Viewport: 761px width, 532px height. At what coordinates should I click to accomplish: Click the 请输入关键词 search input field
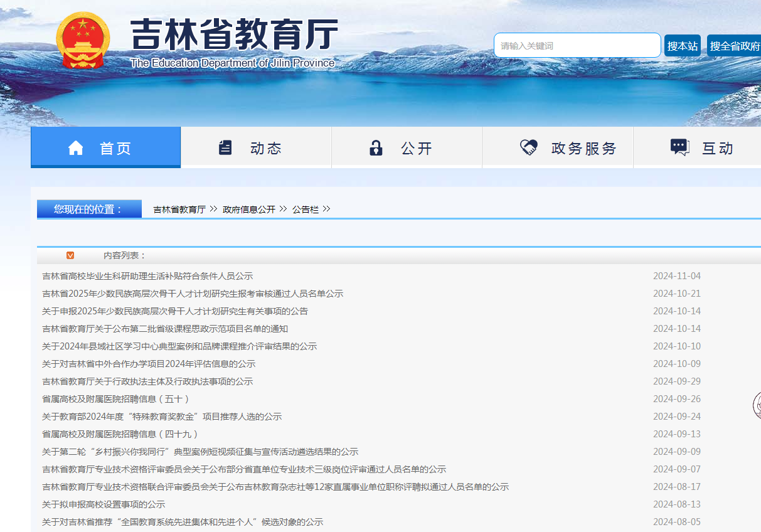(577, 45)
